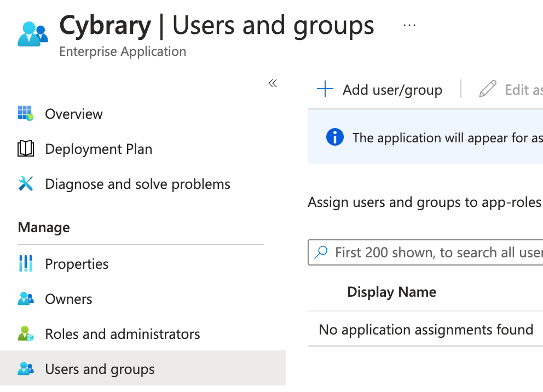Click the Deployment Plan book icon
The image size is (543, 392).
click(x=26, y=148)
